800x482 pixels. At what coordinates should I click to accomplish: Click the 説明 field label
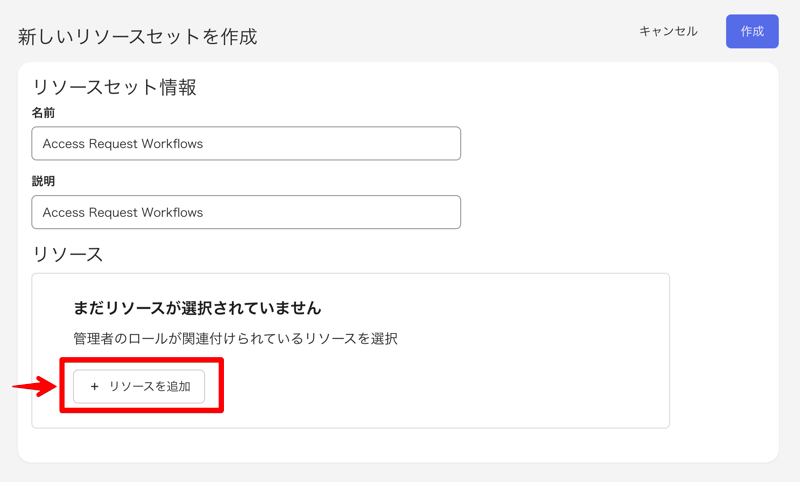[x=43, y=181]
